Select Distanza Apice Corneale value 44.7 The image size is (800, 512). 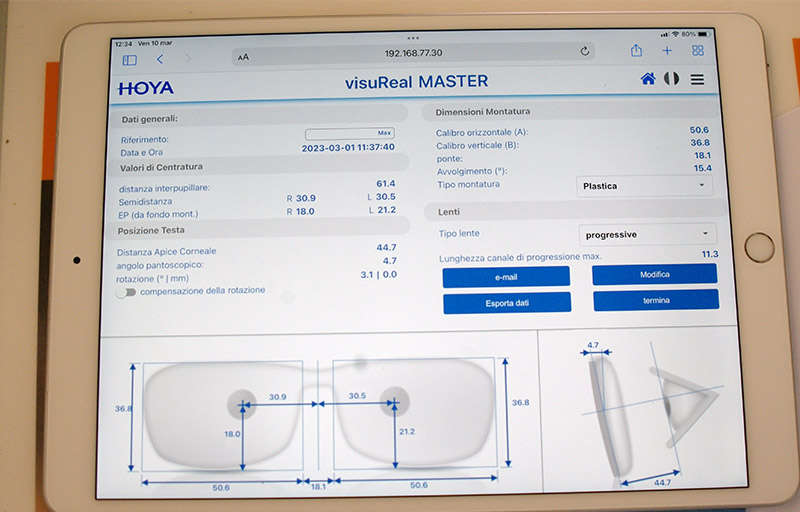(x=386, y=247)
